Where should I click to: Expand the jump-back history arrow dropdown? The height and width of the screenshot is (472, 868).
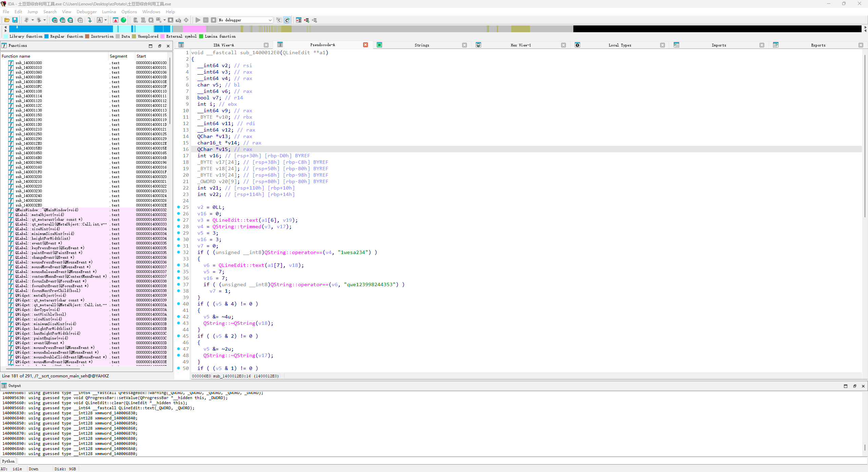click(33, 20)
